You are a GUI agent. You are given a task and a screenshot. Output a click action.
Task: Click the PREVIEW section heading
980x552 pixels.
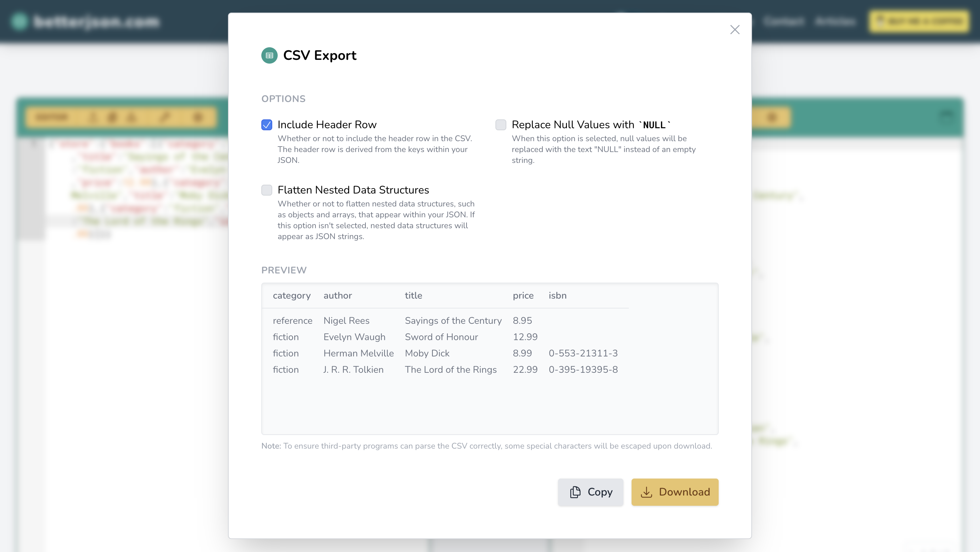[x=284, y=270]
